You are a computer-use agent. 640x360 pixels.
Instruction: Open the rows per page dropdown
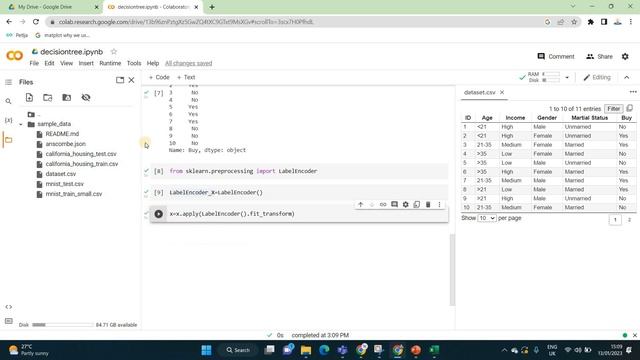click(x=487, y=218)
